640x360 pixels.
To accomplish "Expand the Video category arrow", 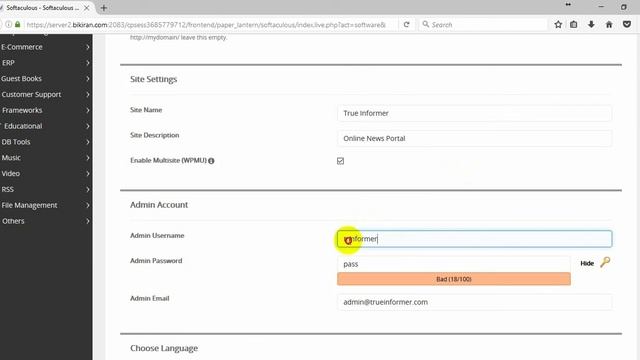I will pyautogui.click(x=87, y=173).
